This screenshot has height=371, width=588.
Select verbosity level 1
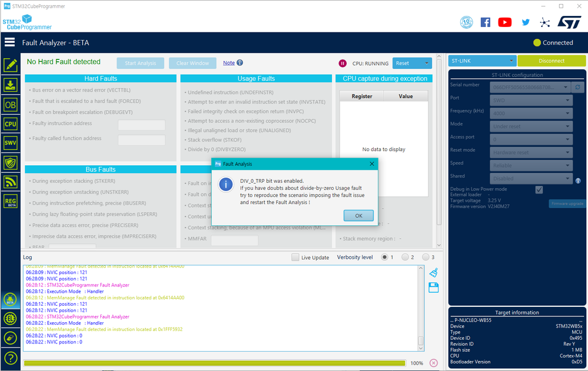(x=384, y=257)
